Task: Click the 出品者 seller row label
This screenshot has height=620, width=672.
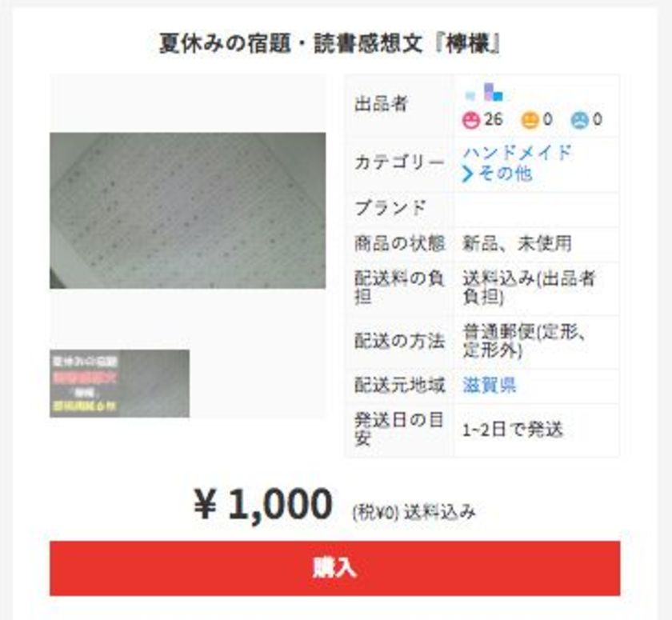Action: tap(381, 104)
